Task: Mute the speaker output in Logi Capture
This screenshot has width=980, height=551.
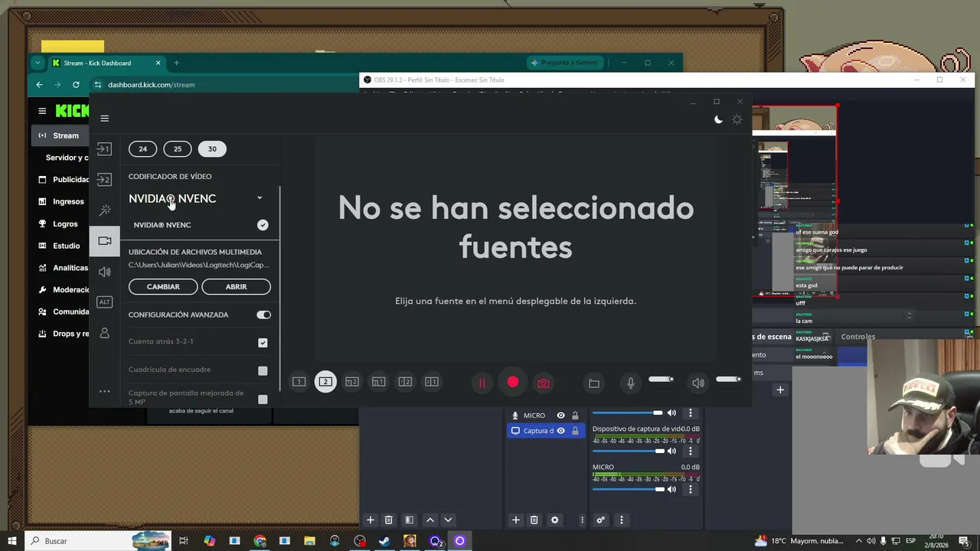Action: [697, 383]
